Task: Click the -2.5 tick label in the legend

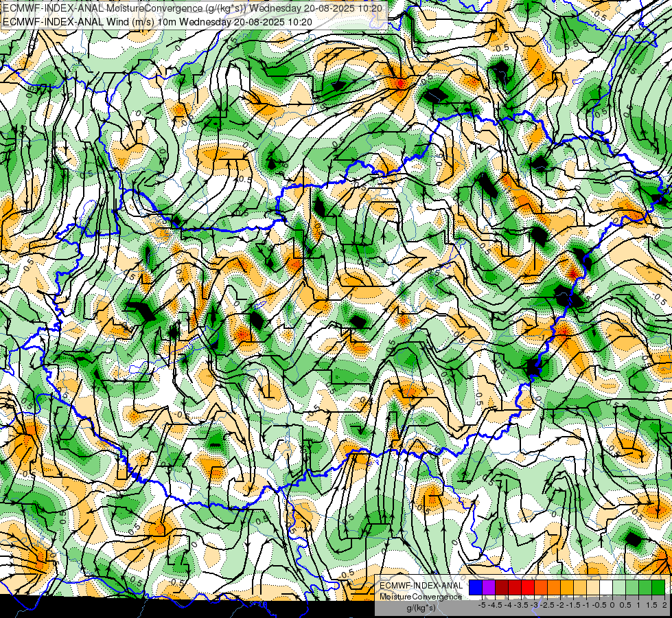Action: tap(548, 605)
